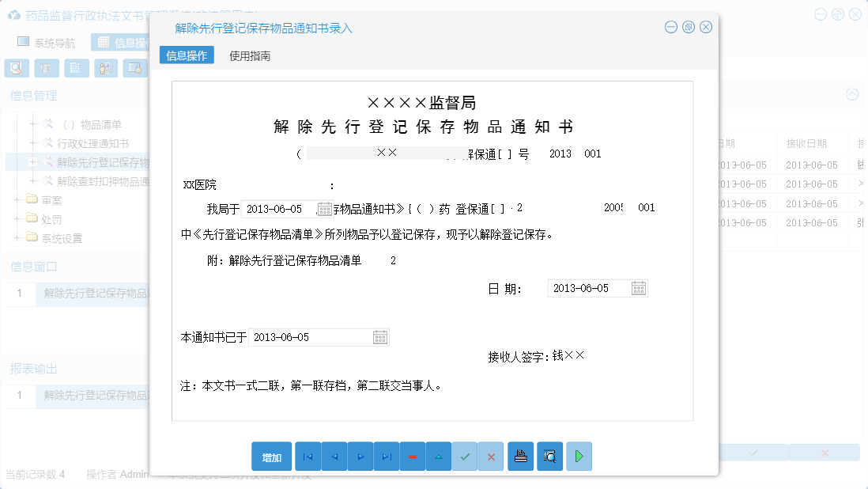
Task: Open print preview with the magnifier-document icon
Action: [549, 457]
